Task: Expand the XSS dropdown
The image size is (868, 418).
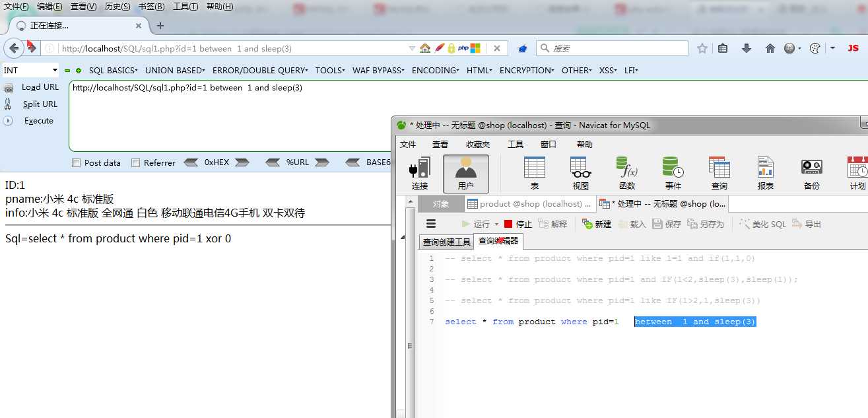Action: (609, 70)
